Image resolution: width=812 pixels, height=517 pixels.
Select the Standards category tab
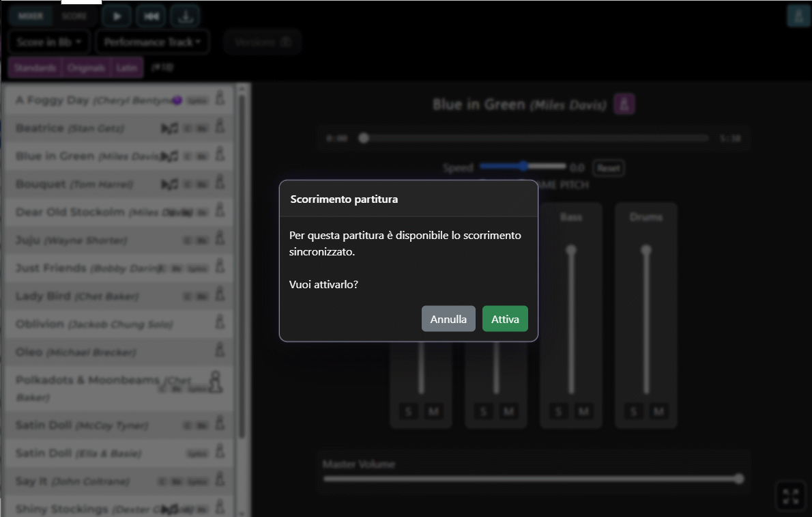[35, 68]
